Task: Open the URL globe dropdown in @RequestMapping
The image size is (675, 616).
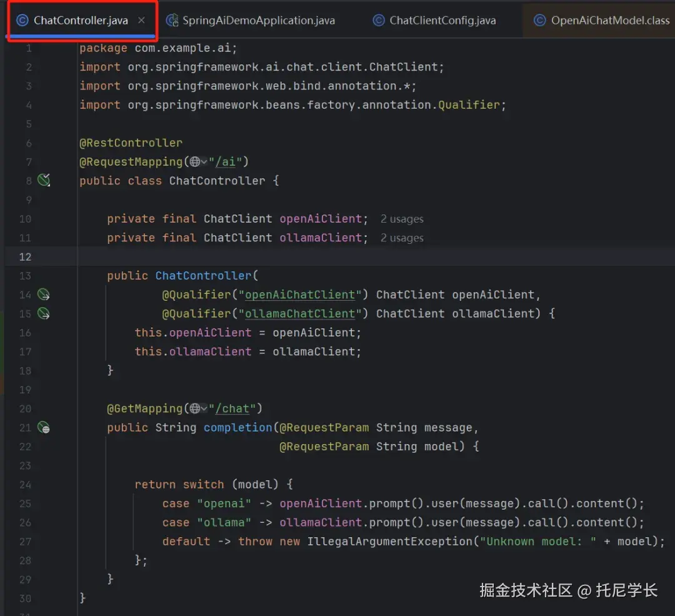Action: 199,161
